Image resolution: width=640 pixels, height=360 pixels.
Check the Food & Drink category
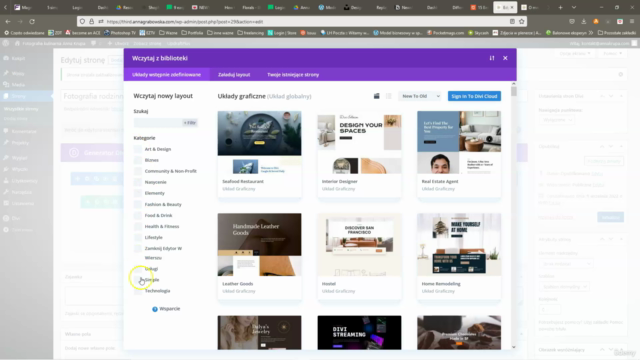138,216
